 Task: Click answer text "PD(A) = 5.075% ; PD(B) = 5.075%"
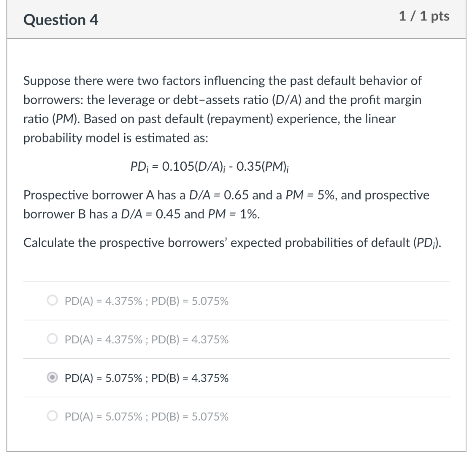point(146,416)
